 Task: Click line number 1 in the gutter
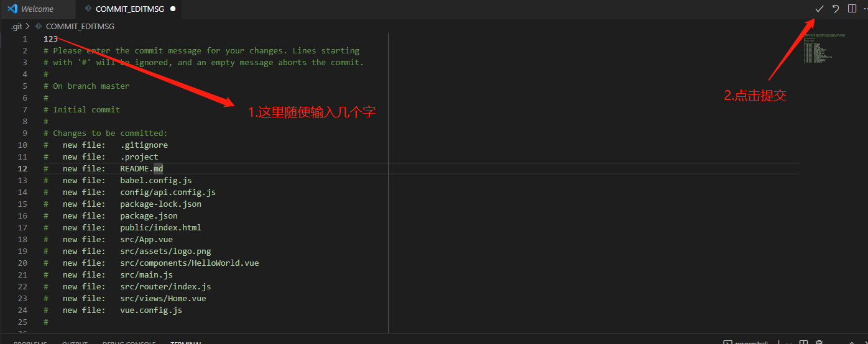coord(25,38)
